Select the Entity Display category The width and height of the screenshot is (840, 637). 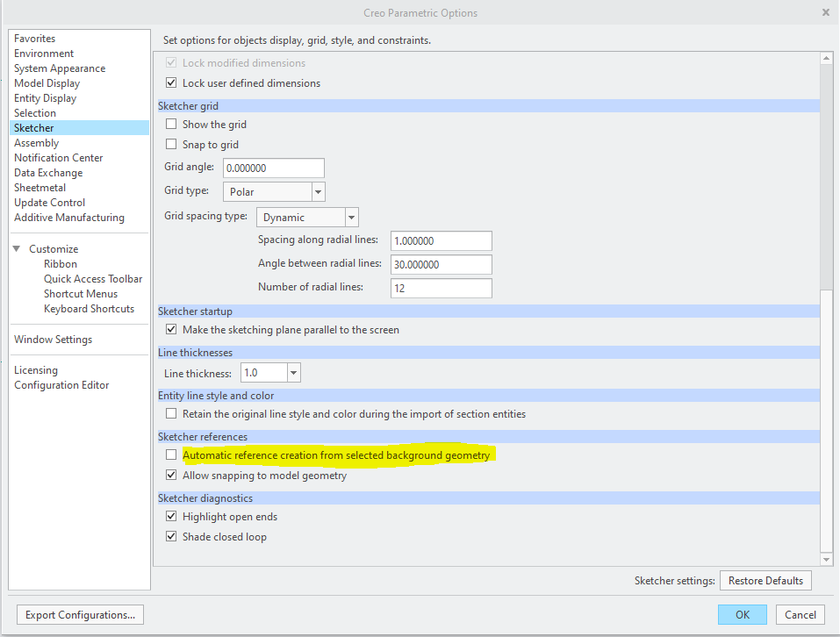(x=45, y=97)
